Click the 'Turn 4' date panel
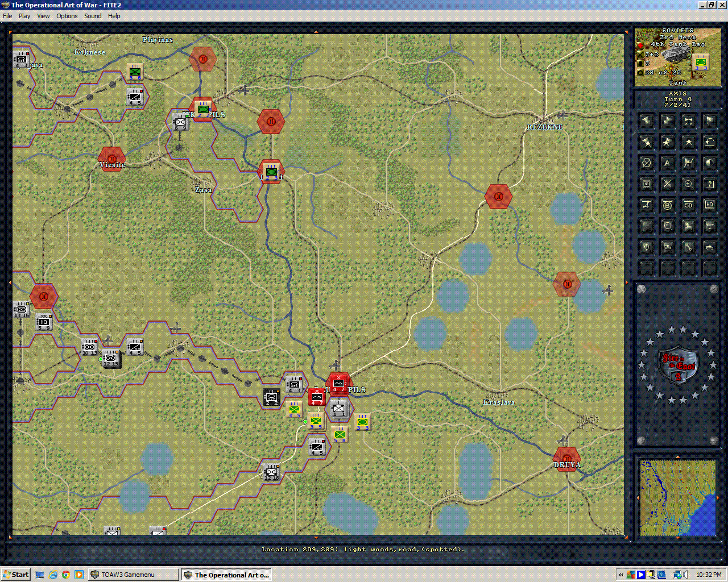This screenshot has height=582, width=728. pyautogui.click(x=677, y=99)
